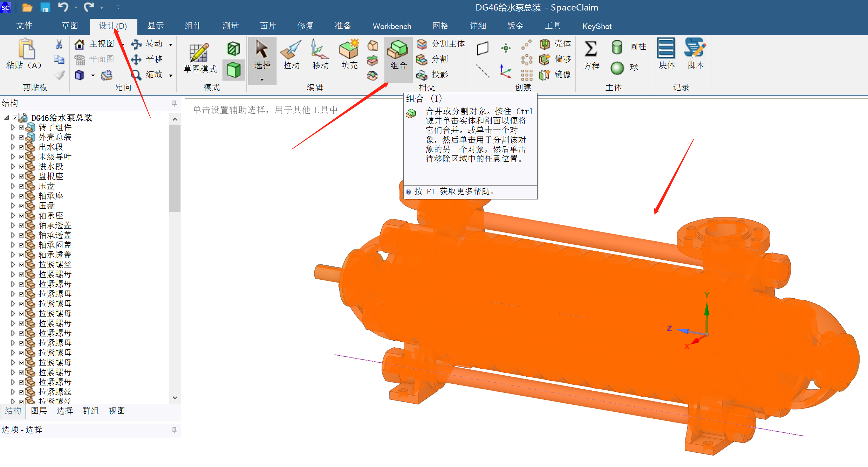
Task: Click the Home view (主视图) icon
Action: click(80, 44)
